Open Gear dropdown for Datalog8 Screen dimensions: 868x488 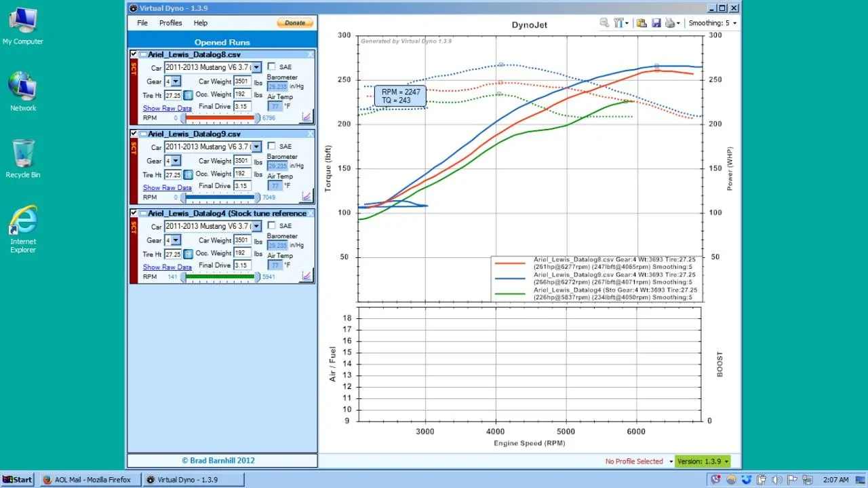(176, 81)
